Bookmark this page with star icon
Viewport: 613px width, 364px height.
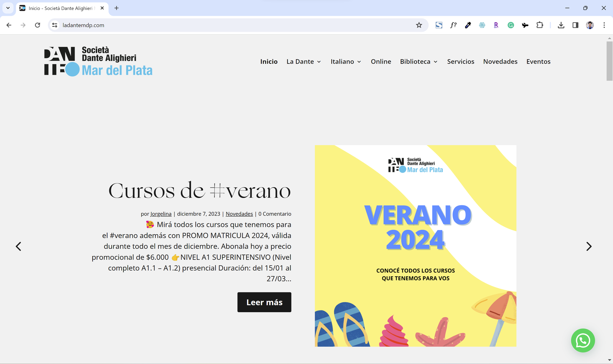click(419, 25)
